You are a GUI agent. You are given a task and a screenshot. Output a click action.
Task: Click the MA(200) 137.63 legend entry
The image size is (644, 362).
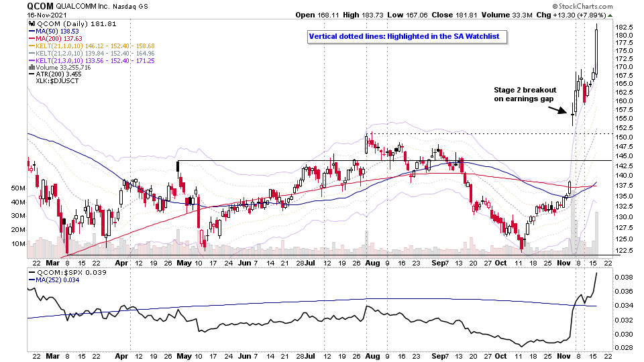tap(56, 39)
